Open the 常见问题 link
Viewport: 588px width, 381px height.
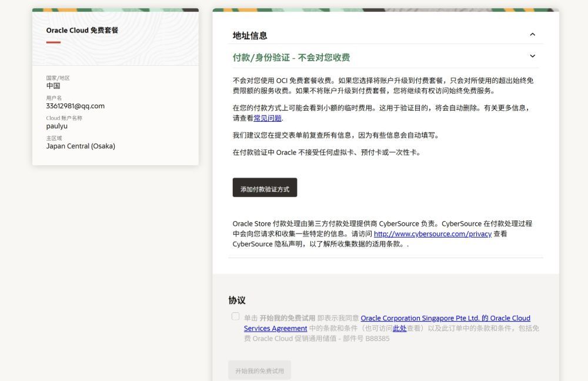coord(268,118)
